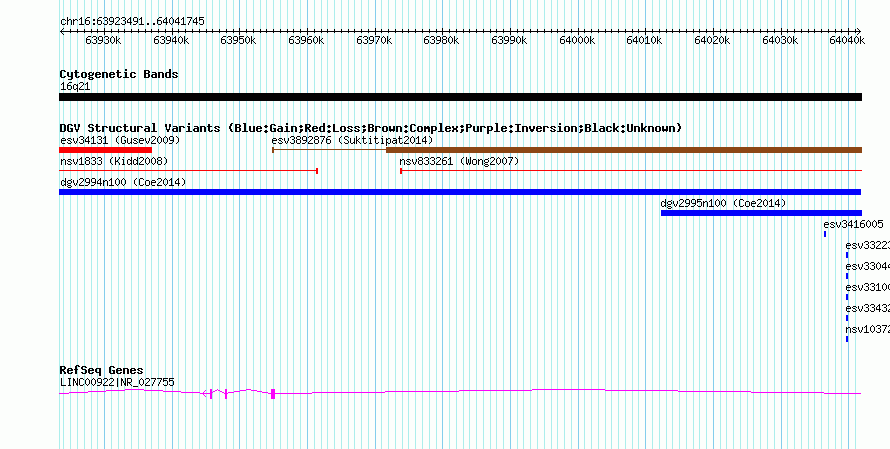This screenshot has height=449, width=890.
Task: Click the esv3892876 (Suktitipat2014) label
Action: [x=352, y=140]
